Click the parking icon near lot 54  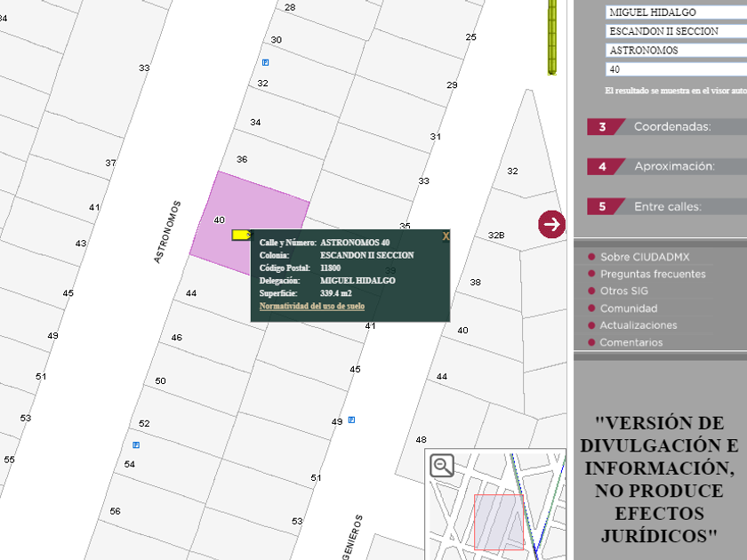point(136,444)
